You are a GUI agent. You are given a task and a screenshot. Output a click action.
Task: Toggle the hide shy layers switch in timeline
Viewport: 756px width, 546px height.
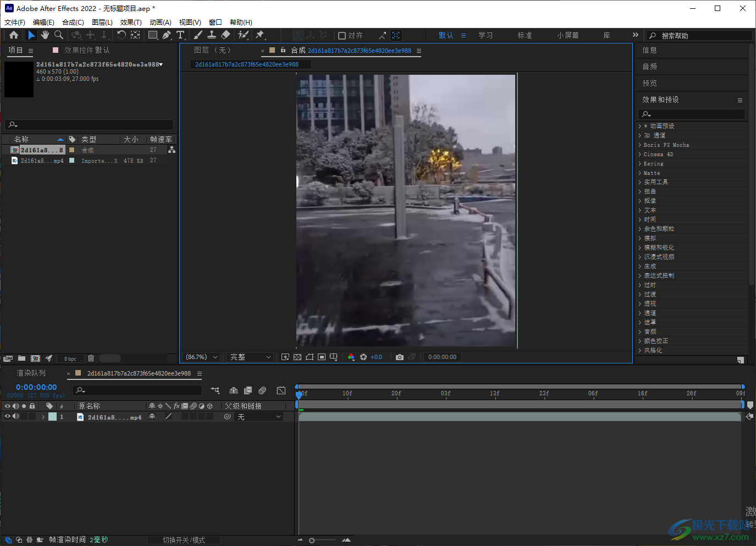pyautogui.click(x=234, y=390)
